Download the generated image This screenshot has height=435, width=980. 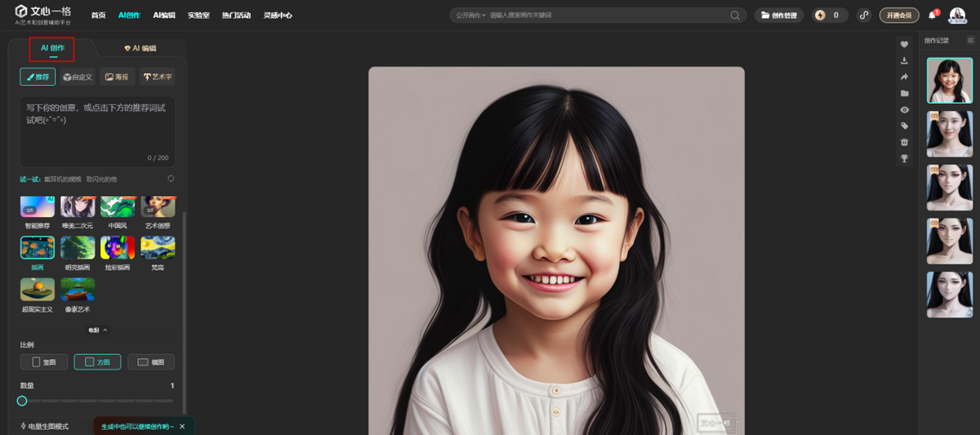click(904, 60)
